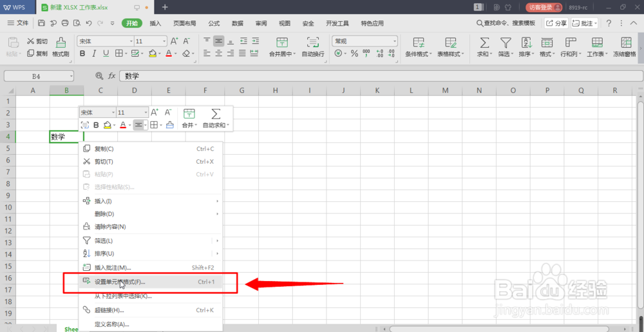Click the formula bar input containing 数学

click(x=381, y=76)
